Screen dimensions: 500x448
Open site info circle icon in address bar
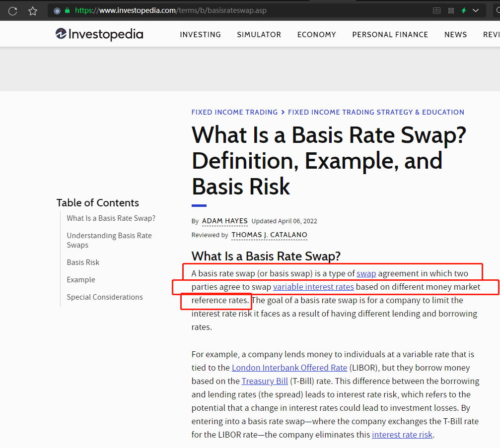pos(57,11)
